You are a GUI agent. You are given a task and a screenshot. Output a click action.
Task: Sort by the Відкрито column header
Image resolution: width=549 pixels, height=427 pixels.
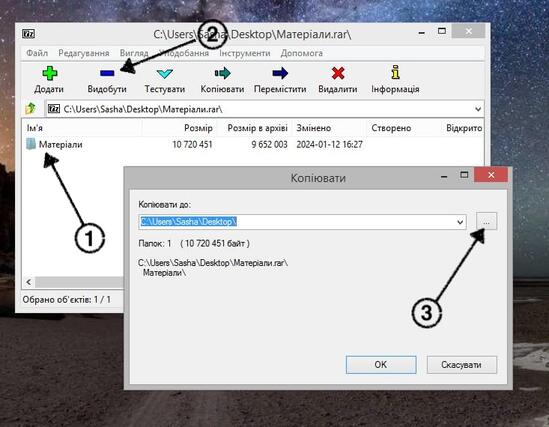(463, 128)
